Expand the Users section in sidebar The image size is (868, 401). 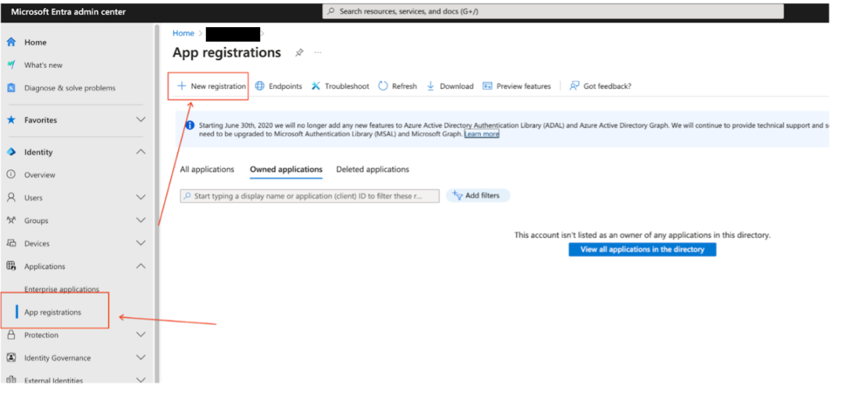[x=140, y=197]
